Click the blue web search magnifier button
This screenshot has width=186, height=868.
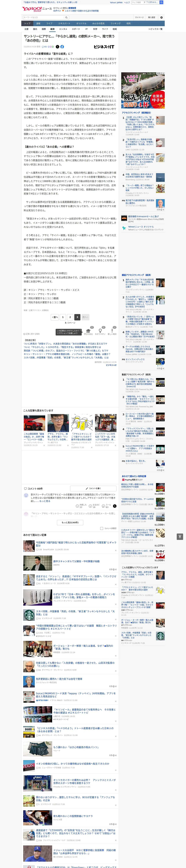coord(161,2)
